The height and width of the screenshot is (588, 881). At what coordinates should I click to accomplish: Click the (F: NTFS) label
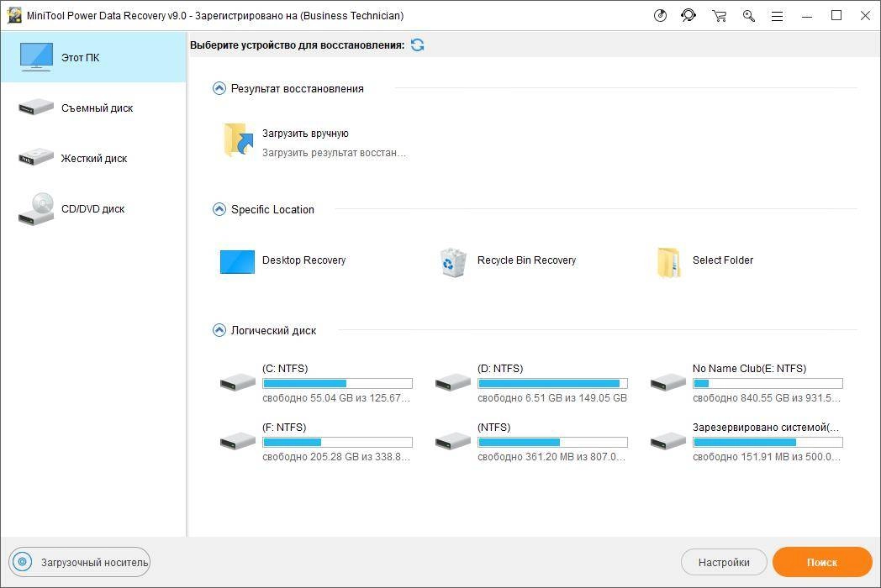284,428
